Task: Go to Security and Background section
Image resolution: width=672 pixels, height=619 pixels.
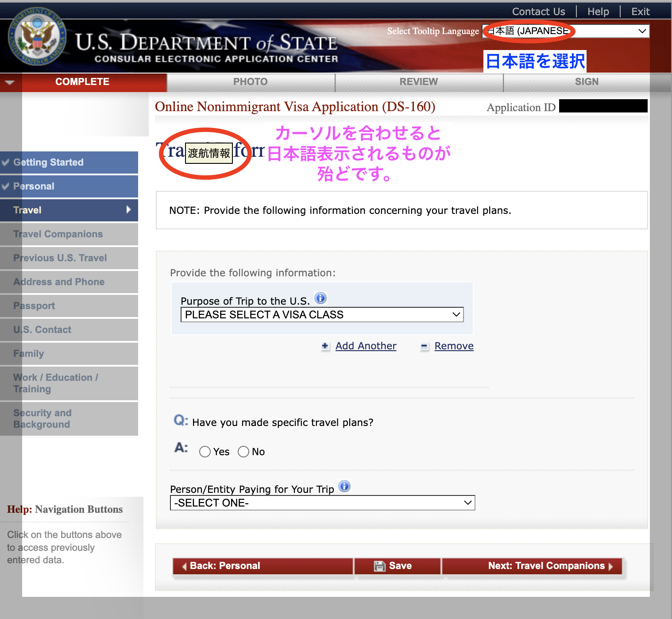Action: click(x=69, y=419)
